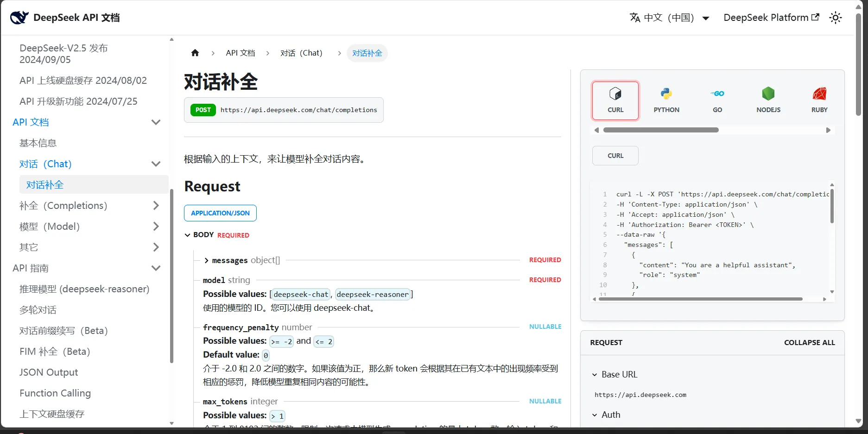Open API 上线硬盘缓存 2024/08/02 news
The image size is (868, 434).
(83, 81)
